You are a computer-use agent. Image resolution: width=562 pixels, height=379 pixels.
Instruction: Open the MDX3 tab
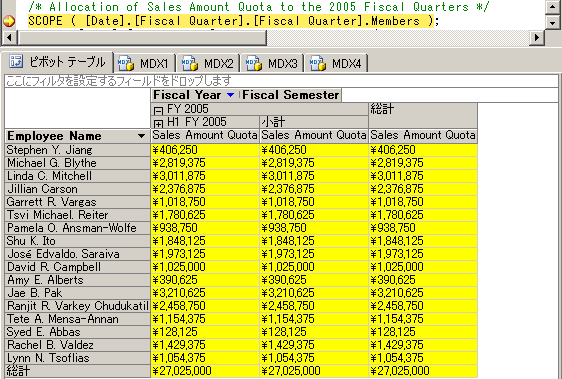pyautogui.click(x=272, y=63)
